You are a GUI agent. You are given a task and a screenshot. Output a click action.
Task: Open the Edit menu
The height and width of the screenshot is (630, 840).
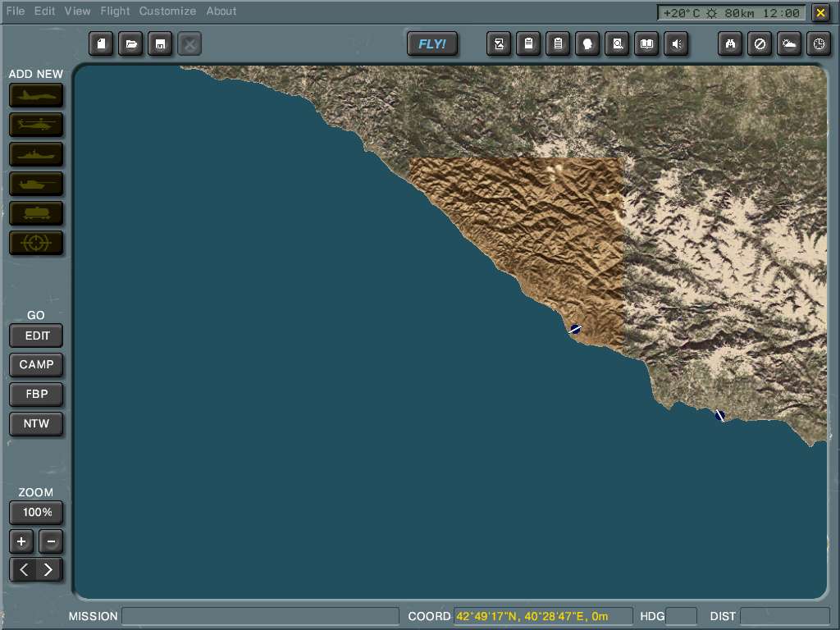(x=44, y=11)
